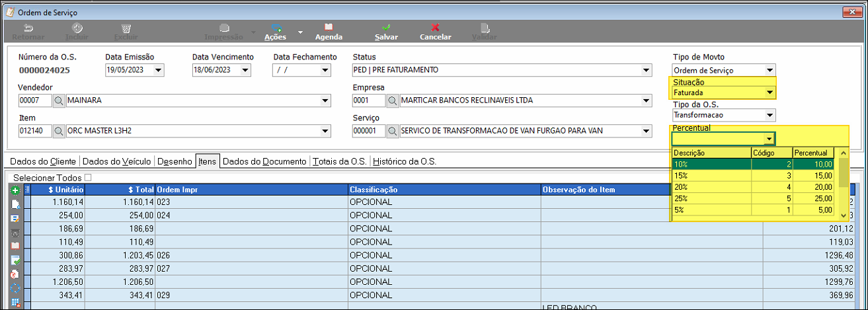Click the magnifier next to Empresa code

pos(393,100)
